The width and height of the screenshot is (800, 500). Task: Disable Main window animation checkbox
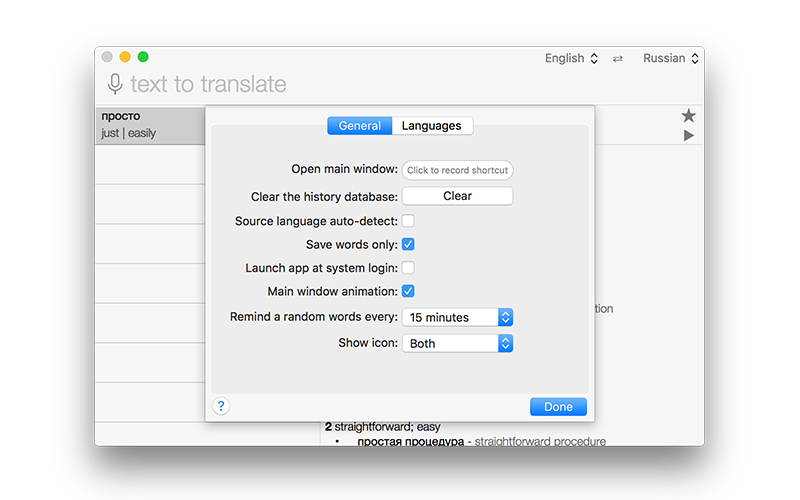coord(408,291)
